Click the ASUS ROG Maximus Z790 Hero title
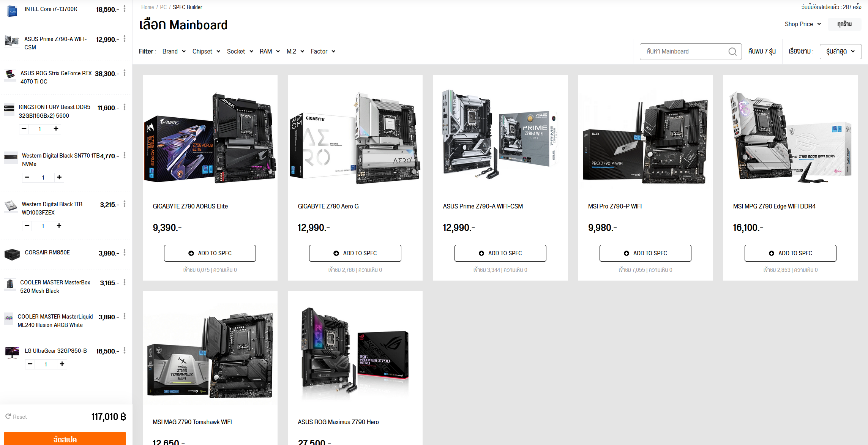Image resolution: width=868 pixels, height=445 pixels. point(338,422)
